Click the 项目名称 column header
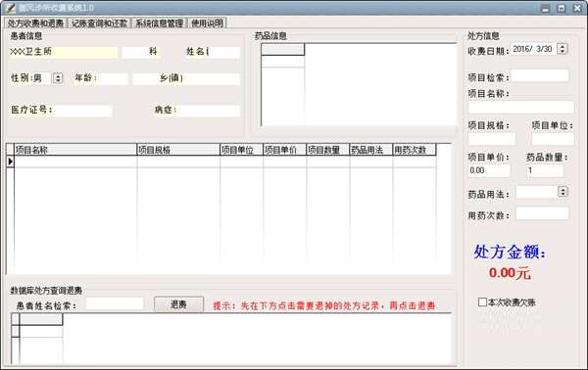 (x=75, y=150)
